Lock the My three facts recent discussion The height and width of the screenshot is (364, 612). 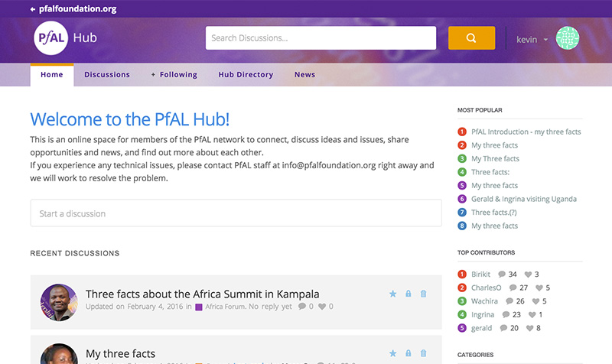click(409, 353)
